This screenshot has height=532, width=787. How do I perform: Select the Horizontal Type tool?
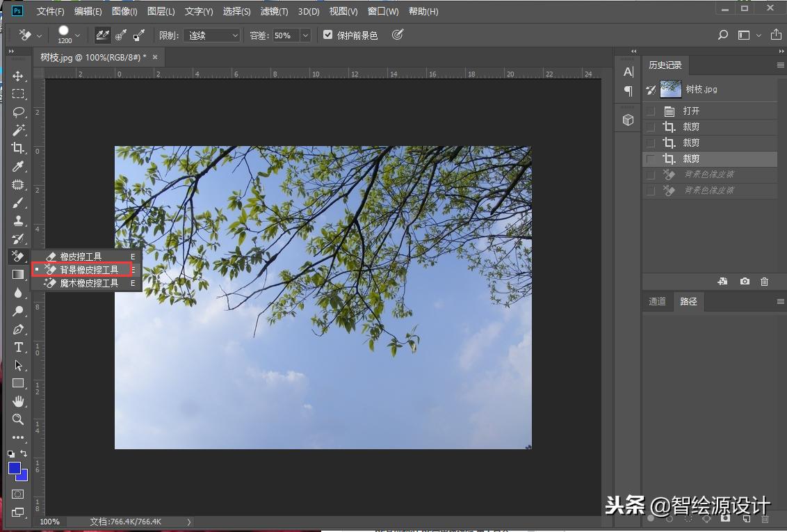[18, 347]
